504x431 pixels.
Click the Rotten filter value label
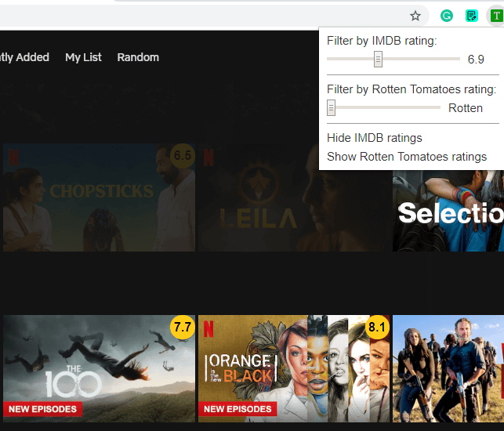pyautogui.click(x=466, y=108)
